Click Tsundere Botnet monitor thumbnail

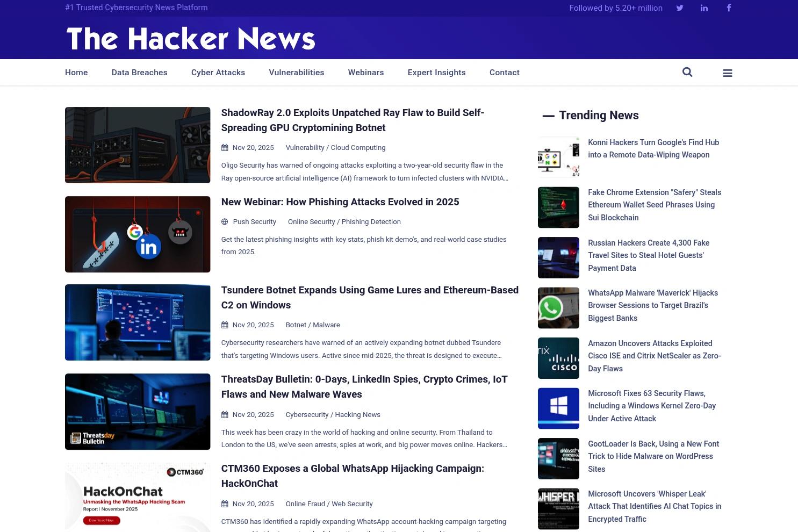pos(138,322)
